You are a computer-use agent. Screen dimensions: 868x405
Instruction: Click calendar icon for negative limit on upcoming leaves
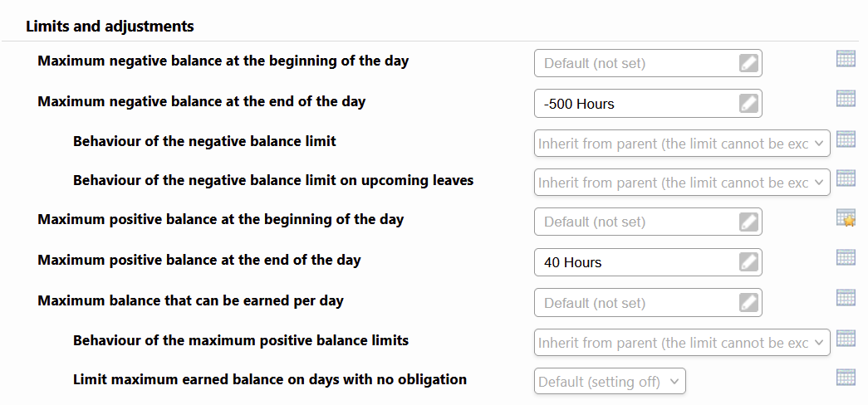[x=846, y=178]
